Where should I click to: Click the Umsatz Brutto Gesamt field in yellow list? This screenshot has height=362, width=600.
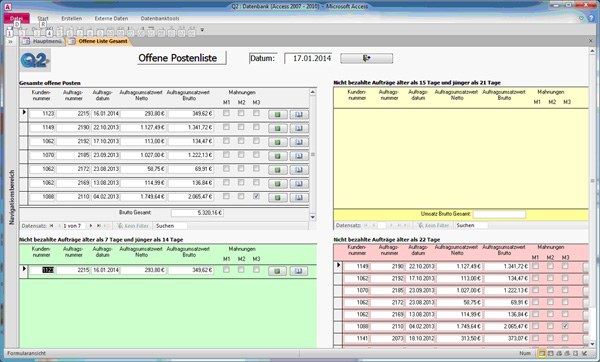499,214
